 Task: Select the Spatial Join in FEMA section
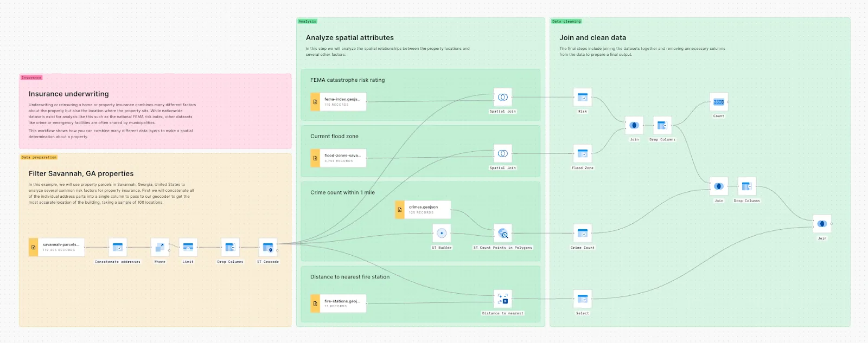[x=503, y=98]
